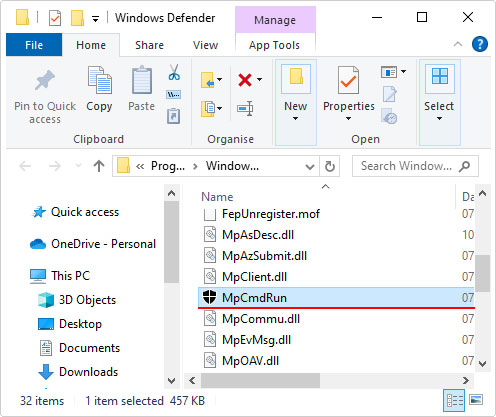Click file list vertical scrollbar thumb

(482, 273)
